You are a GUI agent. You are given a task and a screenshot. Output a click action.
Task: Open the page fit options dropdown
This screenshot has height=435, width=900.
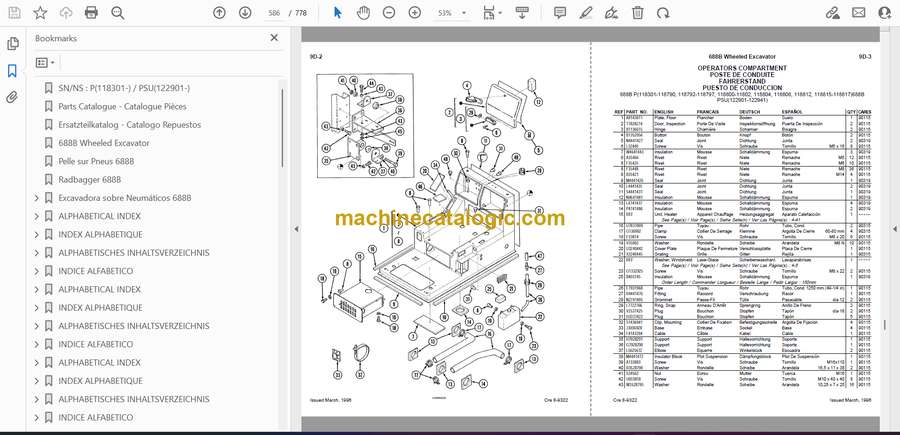[x=492, y=13]
